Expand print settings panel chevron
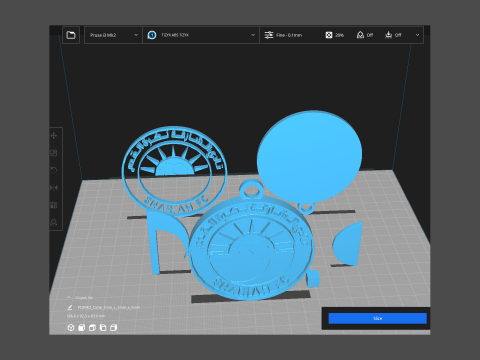This screenshot has height=360, width=480. coord(417,35)
